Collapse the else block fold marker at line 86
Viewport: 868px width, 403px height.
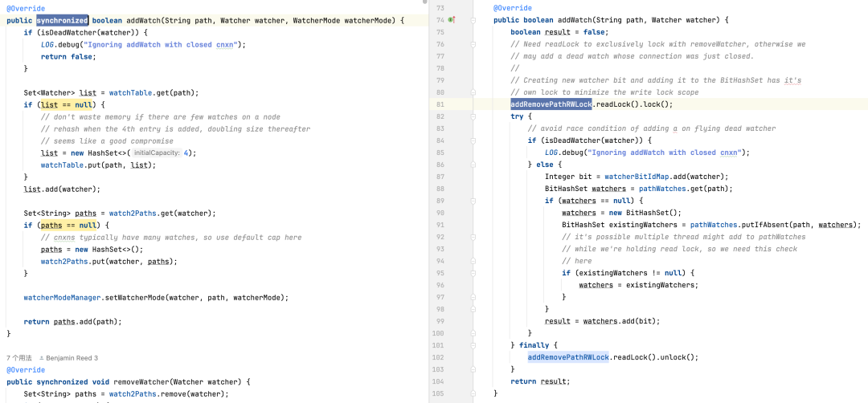pyautogui.click(x=473, y=165)
